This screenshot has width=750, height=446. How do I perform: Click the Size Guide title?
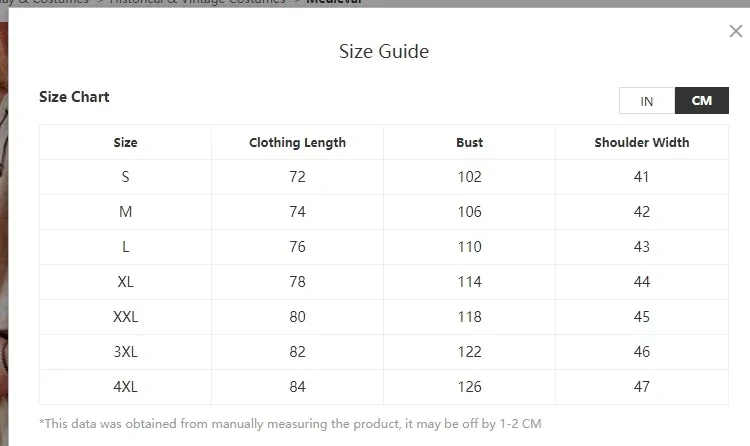(x=384, y=51)
